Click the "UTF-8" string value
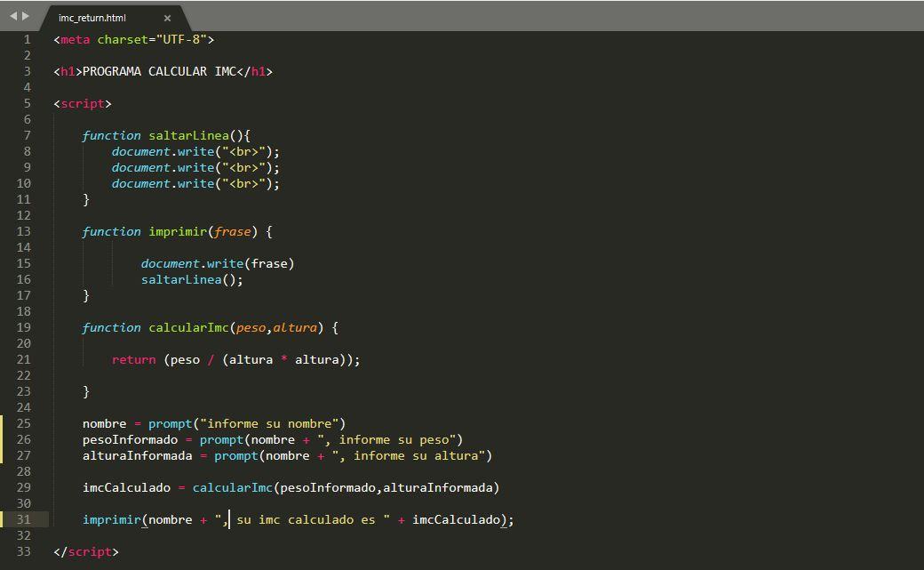The width and height of the screenshot is (924, 570). pos(181,39)
